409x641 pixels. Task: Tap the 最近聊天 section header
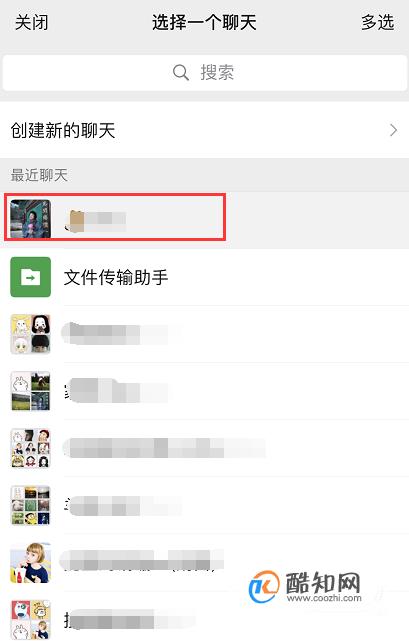tap(39, 175)
